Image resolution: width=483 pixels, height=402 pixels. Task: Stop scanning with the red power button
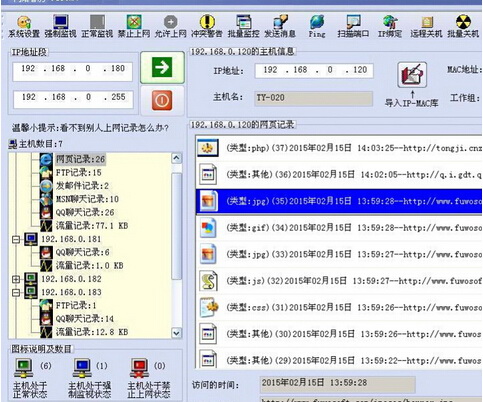[x=162, y=100]
